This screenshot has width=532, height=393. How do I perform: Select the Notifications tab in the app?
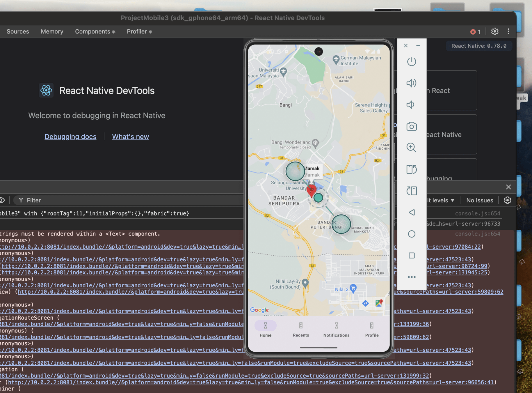click(x=337, y=329)
